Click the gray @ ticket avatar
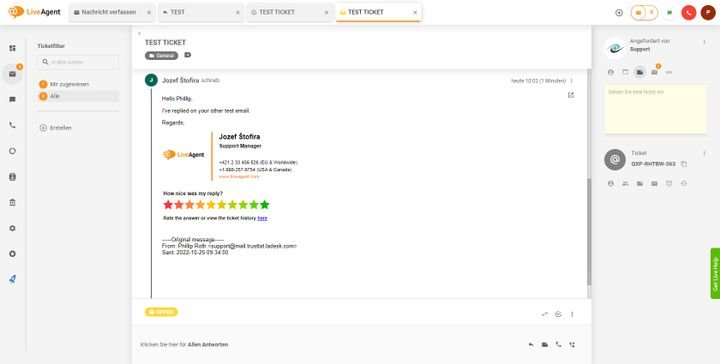Screen dimensions: 720x364 pyautogui.click(x=615, y=160)
